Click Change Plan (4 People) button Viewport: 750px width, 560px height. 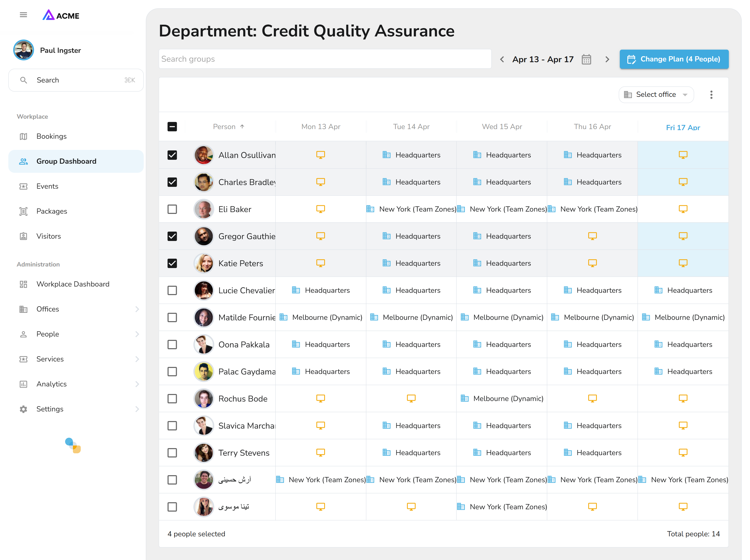(x=674, y=59)
